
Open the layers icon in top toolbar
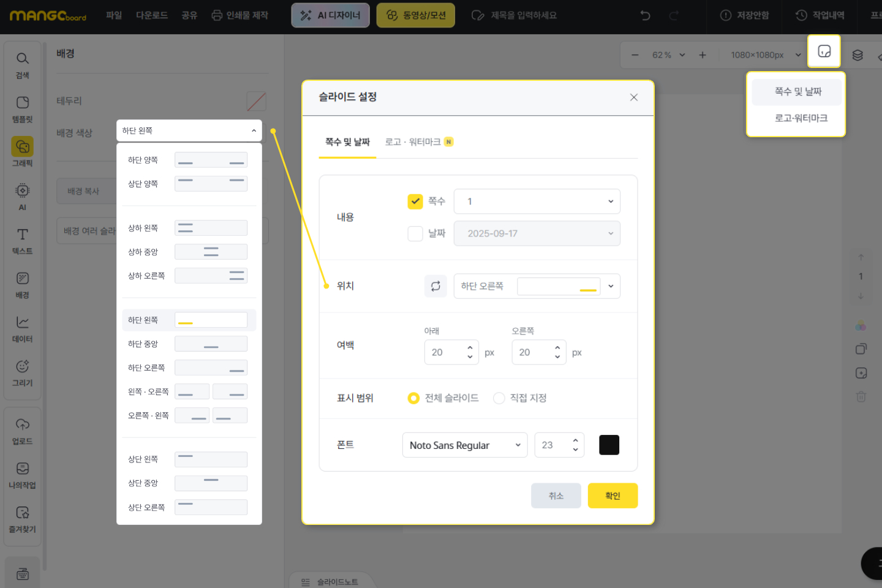[858, 55]
